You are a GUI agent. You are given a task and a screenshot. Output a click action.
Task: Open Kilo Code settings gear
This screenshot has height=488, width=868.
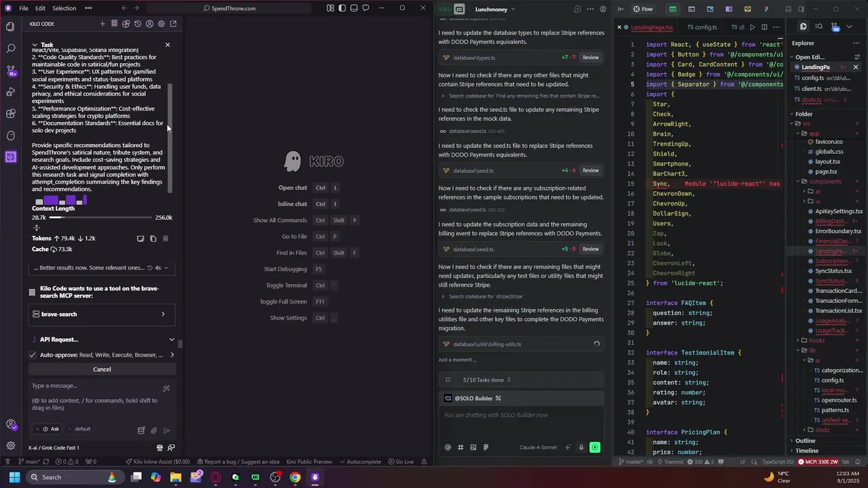[x=161, y=24]
